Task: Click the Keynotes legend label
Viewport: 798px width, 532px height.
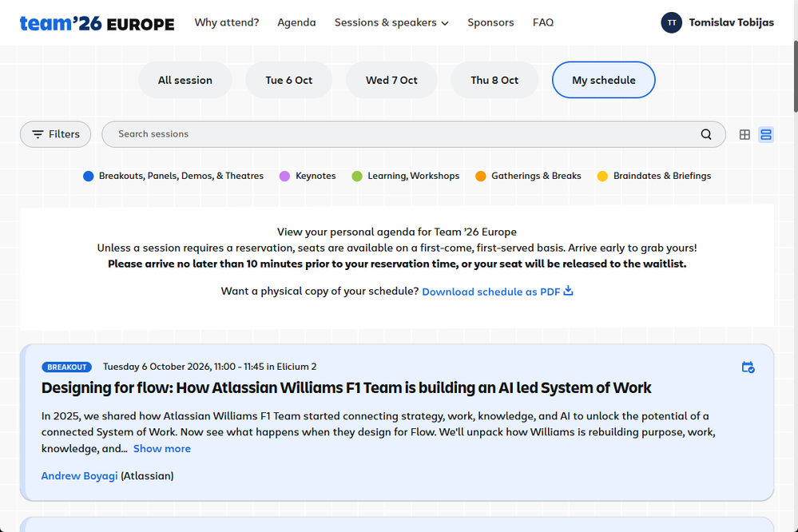Action: click(x=316, y=177)
